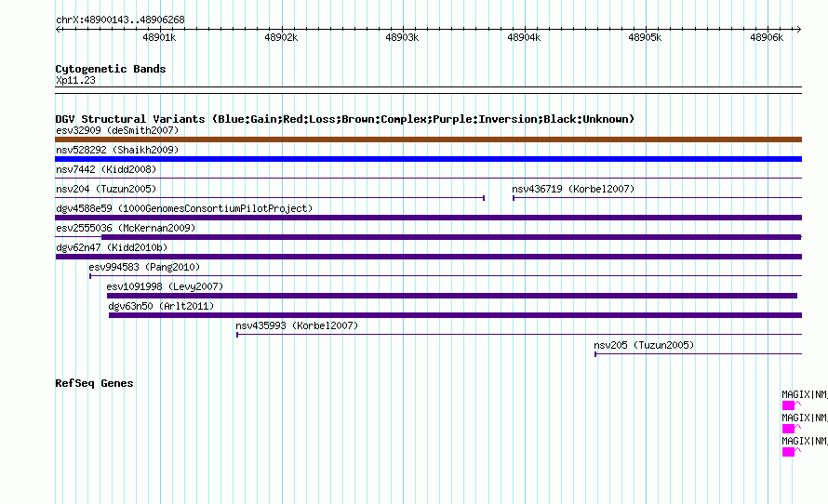The width and height of the screenshot is (828, 504).
Task: Open esv994583 (Pang2010) variant
Action: [x=144, y=267]
